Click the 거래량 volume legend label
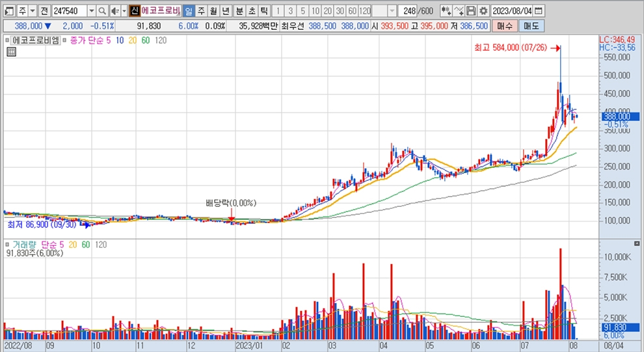This screenshot has width=644, height=352. [x=24, y=245]
